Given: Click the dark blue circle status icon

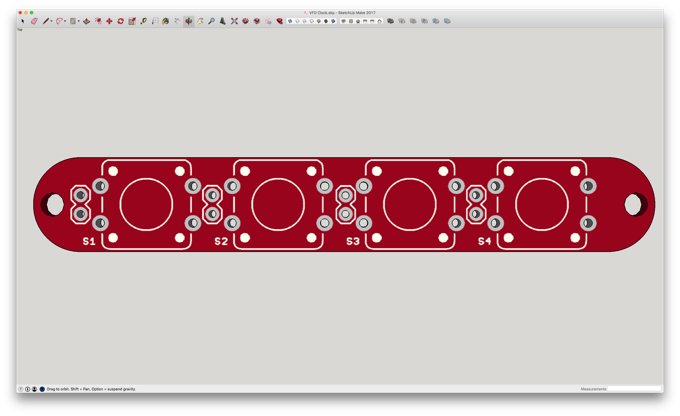Looking at the screenshot, I should (x=42, y=389).
